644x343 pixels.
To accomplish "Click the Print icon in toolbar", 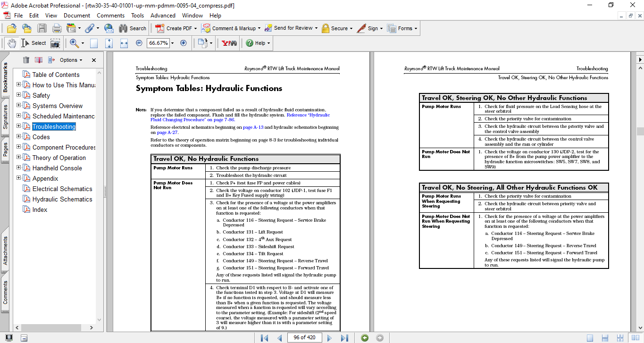I will point(57,28).
